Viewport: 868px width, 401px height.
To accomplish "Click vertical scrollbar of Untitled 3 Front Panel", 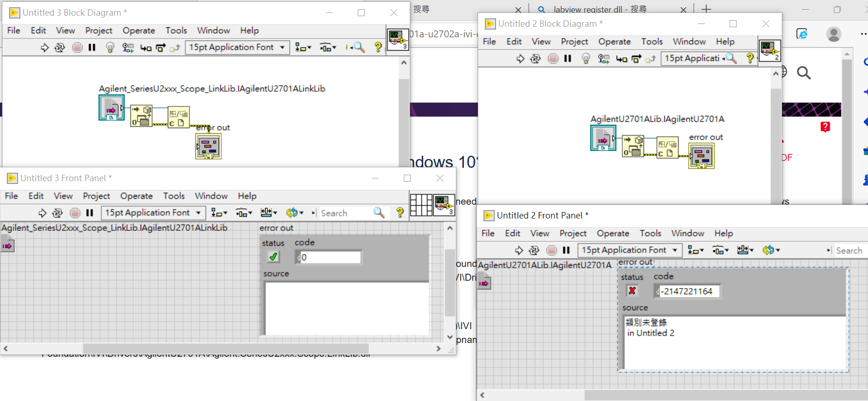I will [450, 282].
